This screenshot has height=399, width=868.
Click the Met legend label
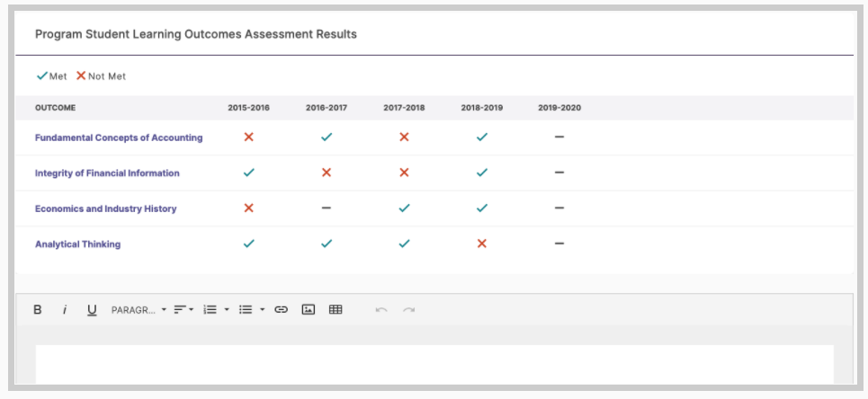tap(58, 76)
